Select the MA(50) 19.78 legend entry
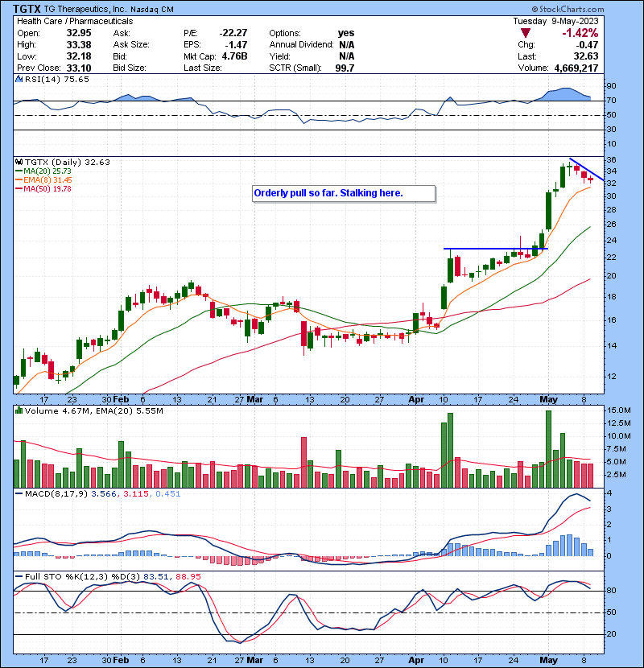 coord(44,188)
